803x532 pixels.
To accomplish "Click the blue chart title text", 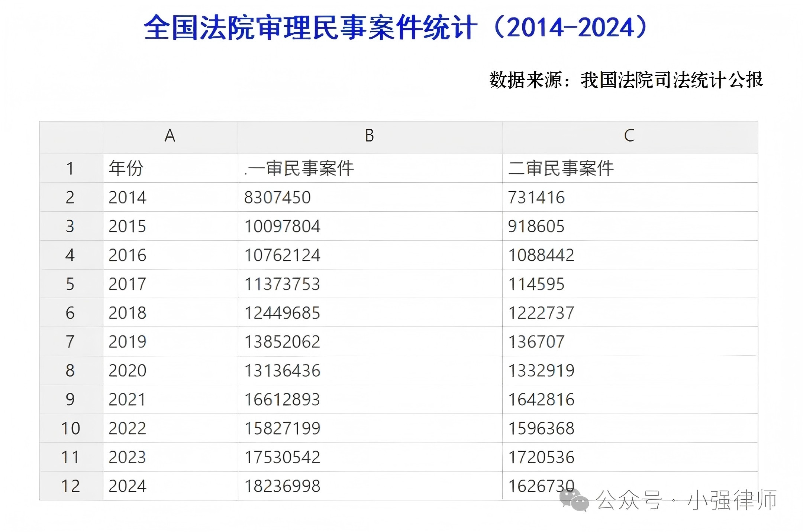I will pos(396,28).
